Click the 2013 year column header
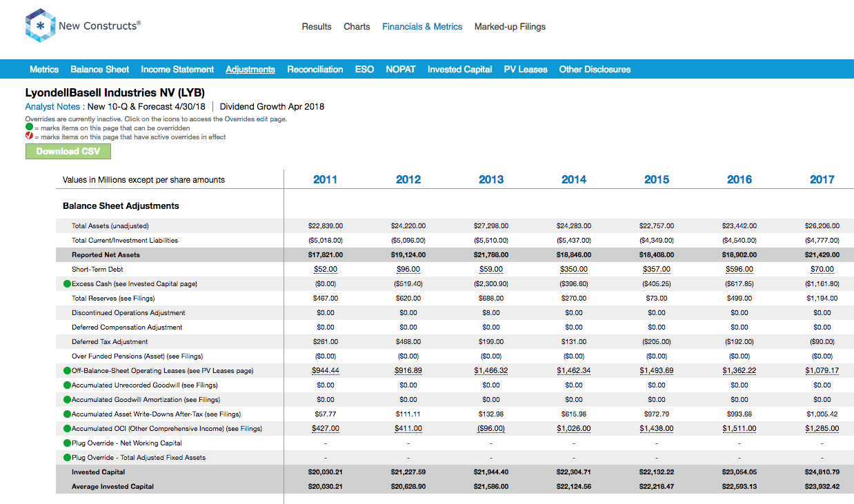Screen dimensions: 854x504 tap(491, 180)
